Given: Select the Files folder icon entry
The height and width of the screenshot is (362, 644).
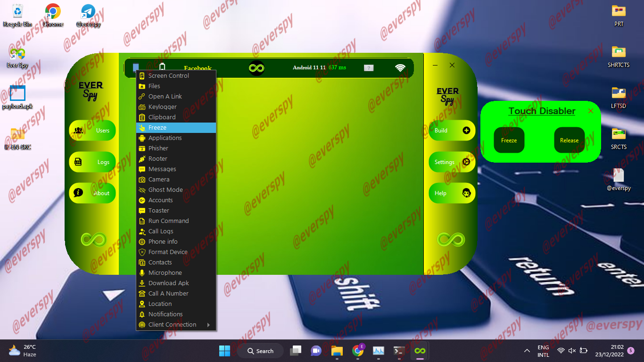Looking at the screenshot, I should [142, 86].
